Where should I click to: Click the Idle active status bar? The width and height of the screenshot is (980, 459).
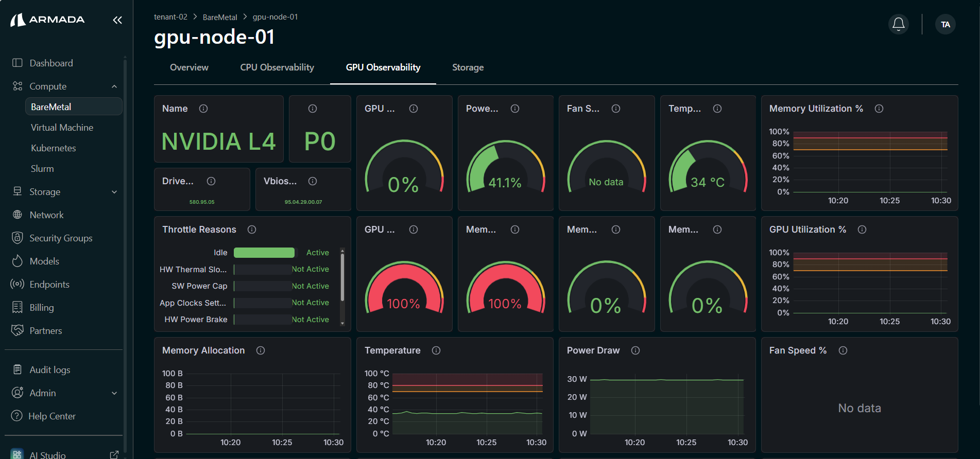pyautogui.click(x=264, y=253)
